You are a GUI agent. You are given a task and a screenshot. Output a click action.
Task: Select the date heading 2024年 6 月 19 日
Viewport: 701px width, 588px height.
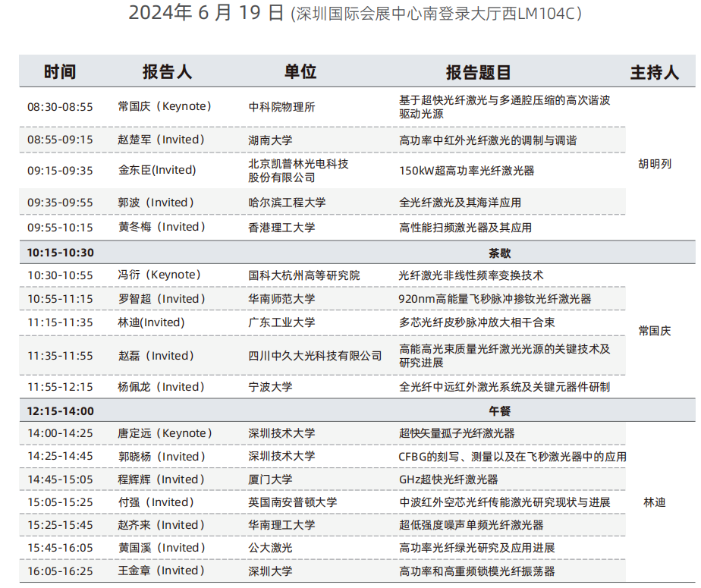pyautogui.click(x=206, y=13)
